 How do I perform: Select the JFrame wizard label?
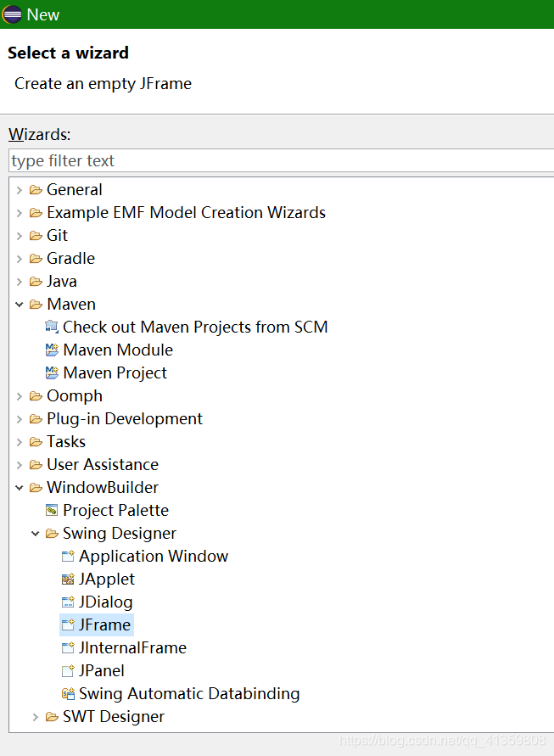[104, 624]
